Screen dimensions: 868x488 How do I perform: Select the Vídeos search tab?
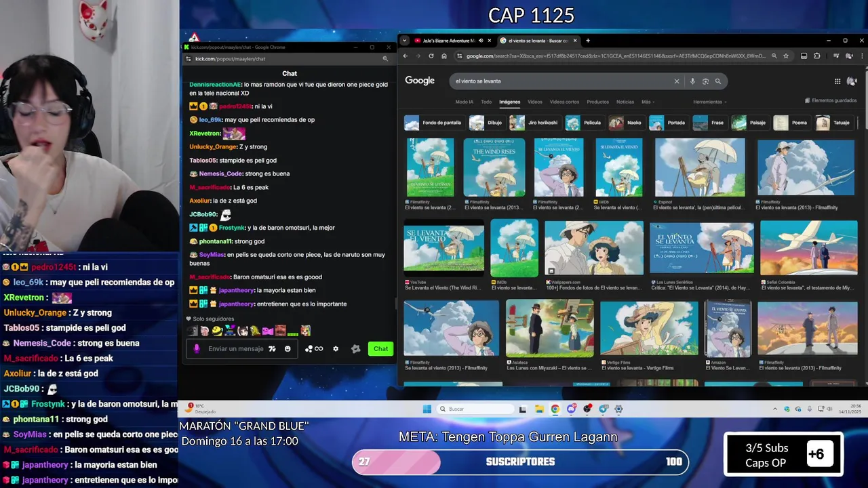pos(535,102)
